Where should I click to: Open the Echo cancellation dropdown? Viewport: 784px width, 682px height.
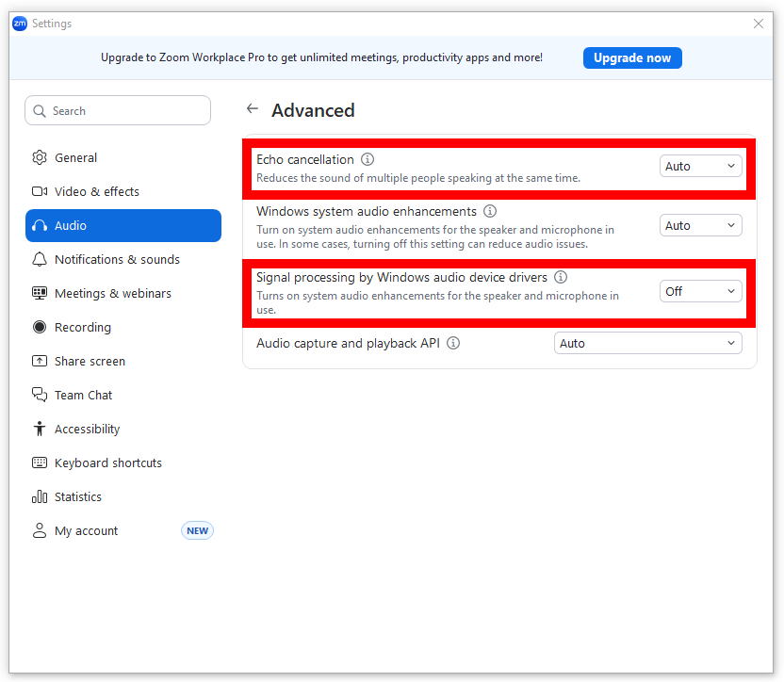[700, 166]
